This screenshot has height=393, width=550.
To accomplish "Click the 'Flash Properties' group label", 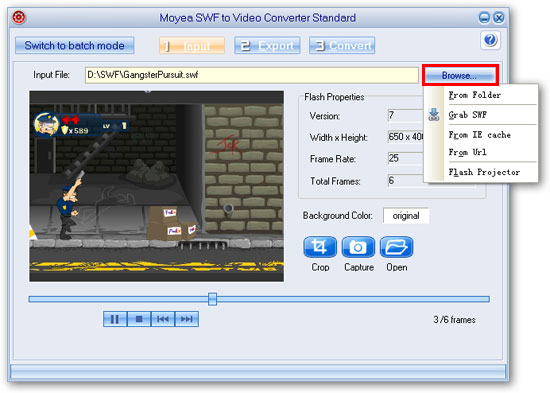I will (334, 97).
